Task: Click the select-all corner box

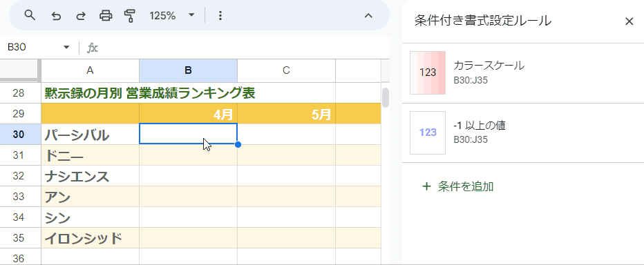Action: (20, 70)
